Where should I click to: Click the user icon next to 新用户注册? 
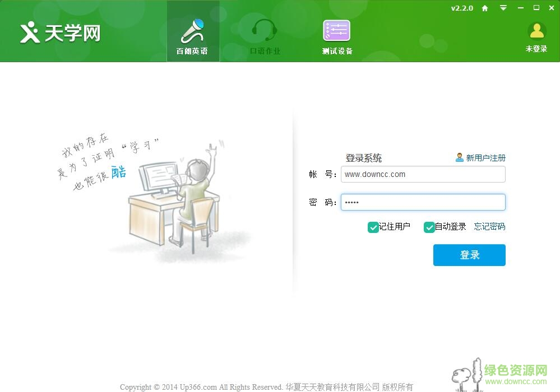459,157
